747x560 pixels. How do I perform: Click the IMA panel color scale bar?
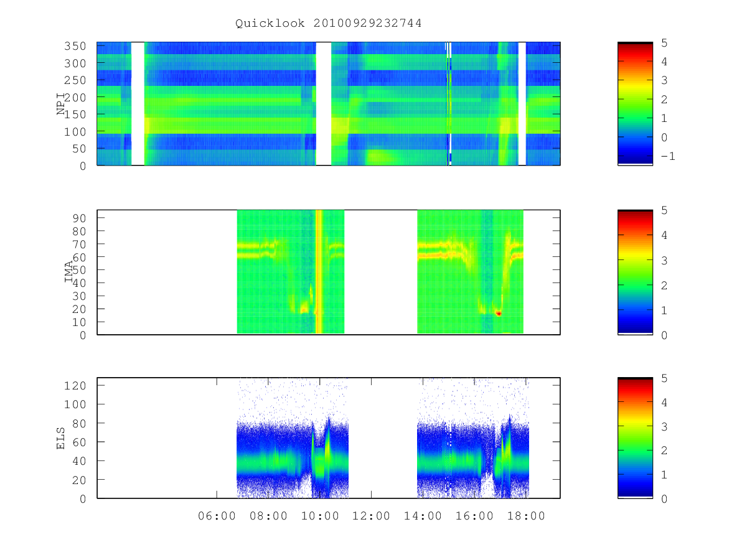[x=635, y=273]
